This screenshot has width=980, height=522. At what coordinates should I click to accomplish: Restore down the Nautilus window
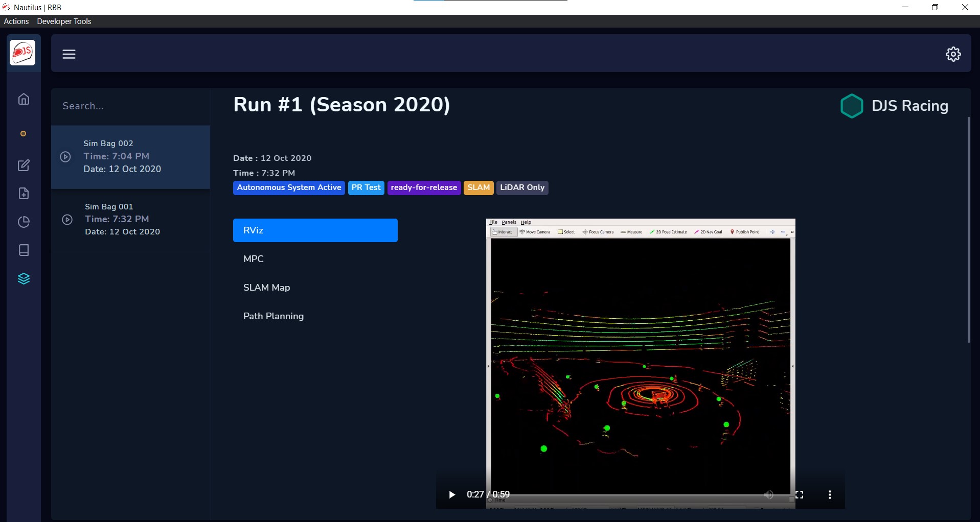click(935, 7)
